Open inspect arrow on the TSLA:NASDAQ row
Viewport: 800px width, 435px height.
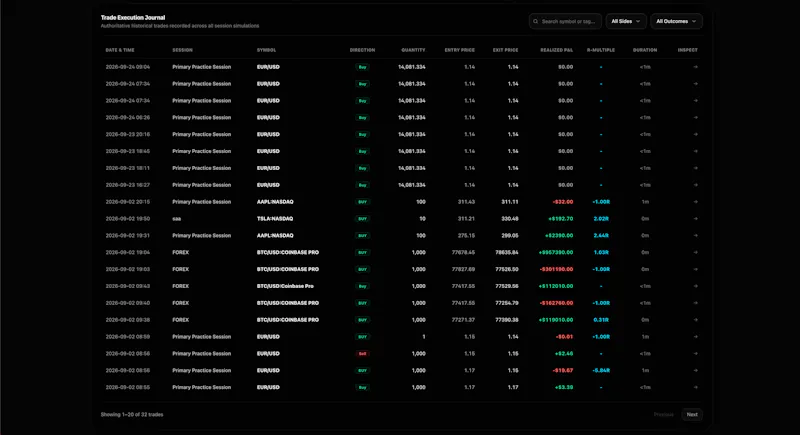tap(695, 218)
